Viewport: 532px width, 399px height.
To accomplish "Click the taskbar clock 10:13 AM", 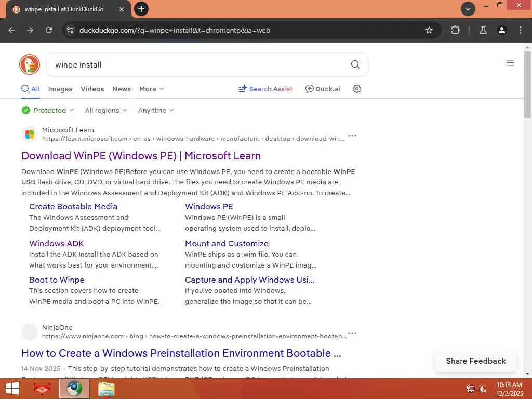I will (509, 385).
